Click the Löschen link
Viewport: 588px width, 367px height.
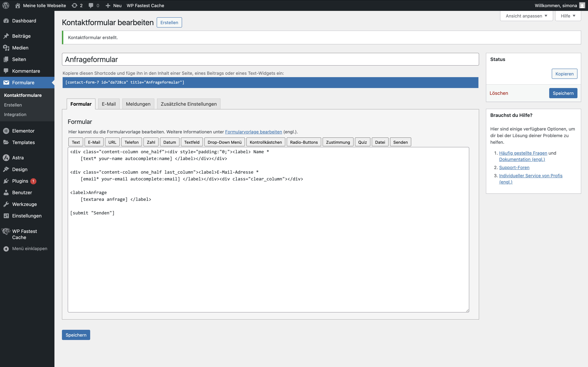click(x=499, y=93)
